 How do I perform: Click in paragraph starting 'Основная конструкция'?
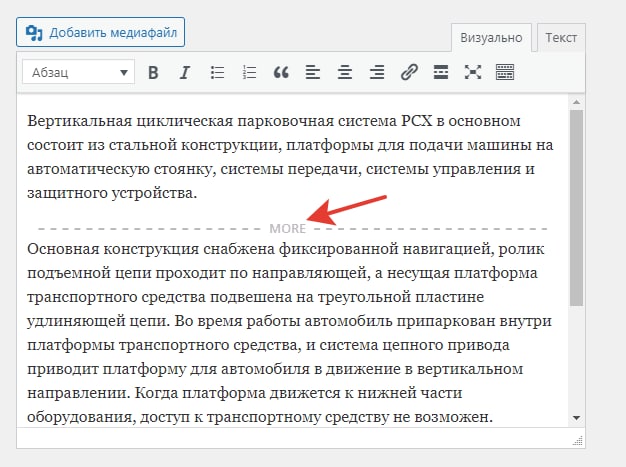pos(289,333)
